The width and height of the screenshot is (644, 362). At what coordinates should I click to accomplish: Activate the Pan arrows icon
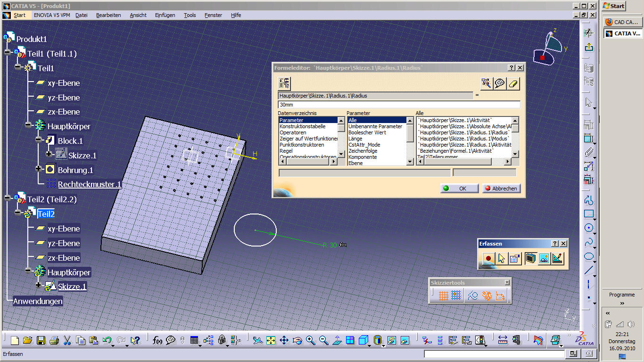[284, 340]
